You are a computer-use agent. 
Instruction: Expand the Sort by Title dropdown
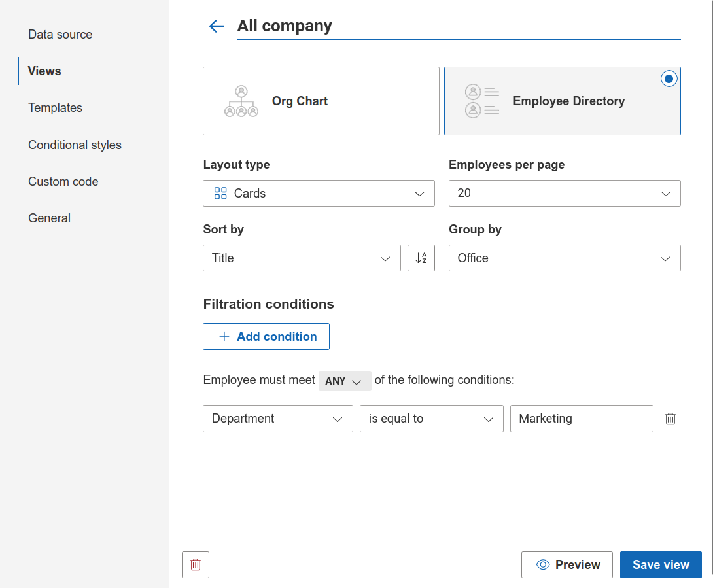pyautogui.click(x=302, y=258)
